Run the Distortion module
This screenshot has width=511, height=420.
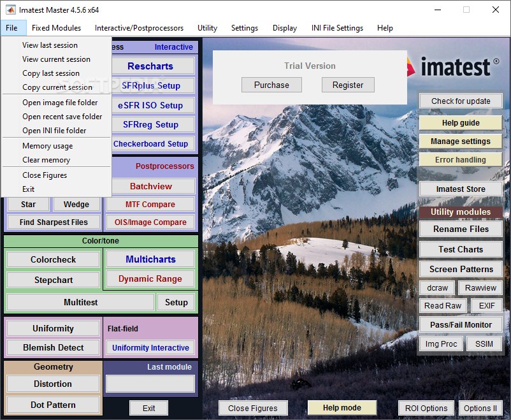point(53,384)
